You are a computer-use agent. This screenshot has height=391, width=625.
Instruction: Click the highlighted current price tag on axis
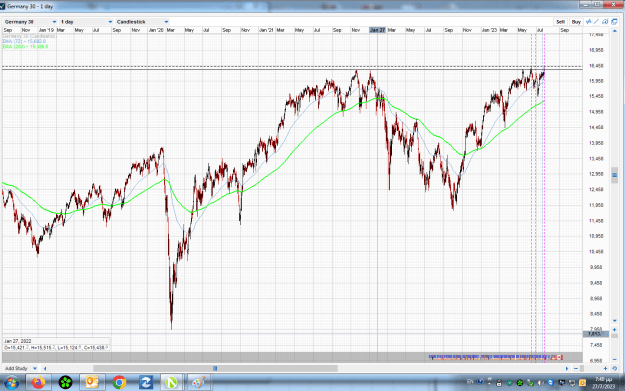[596, 334]
